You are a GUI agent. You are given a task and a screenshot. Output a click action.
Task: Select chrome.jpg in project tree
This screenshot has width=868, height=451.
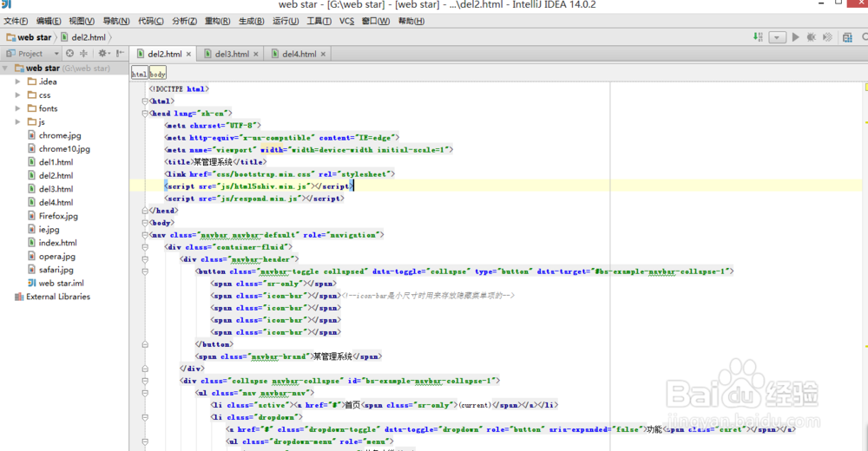(x=54, y=135)
